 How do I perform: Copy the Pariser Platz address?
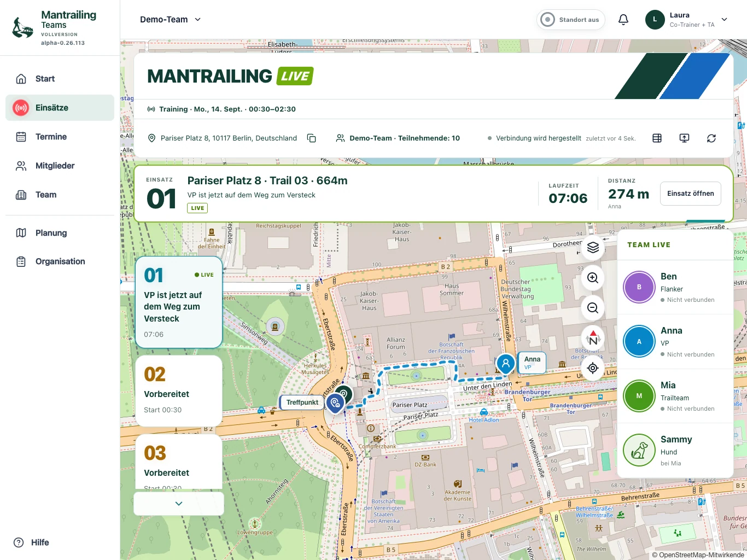pos(312,138)
